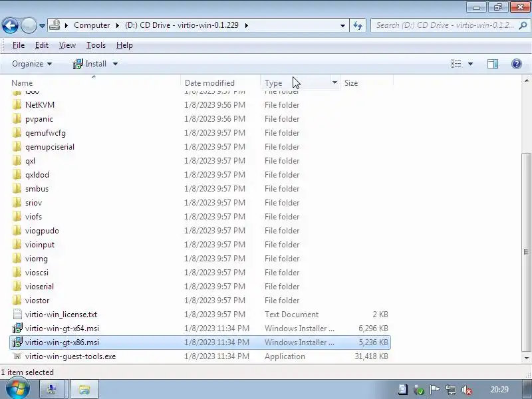Click the Action Center flag icon
The width and height of the screenshot is (532, 399).
point(435,390)
